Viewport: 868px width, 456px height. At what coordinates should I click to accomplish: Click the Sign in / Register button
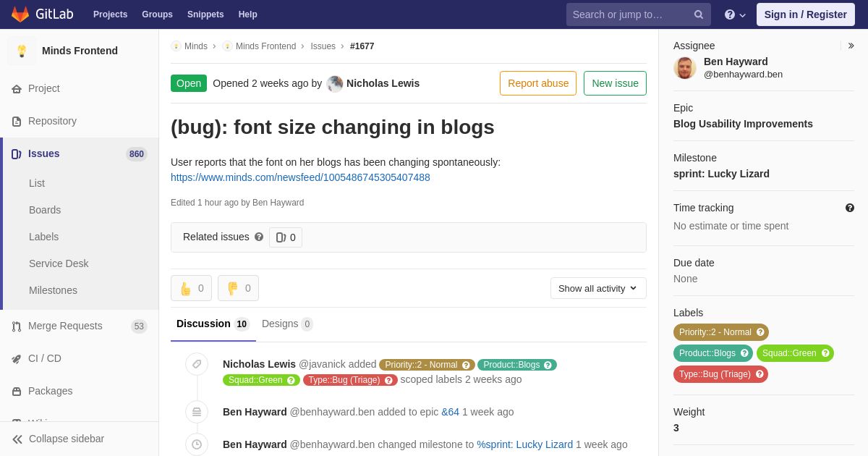(805, 14)
